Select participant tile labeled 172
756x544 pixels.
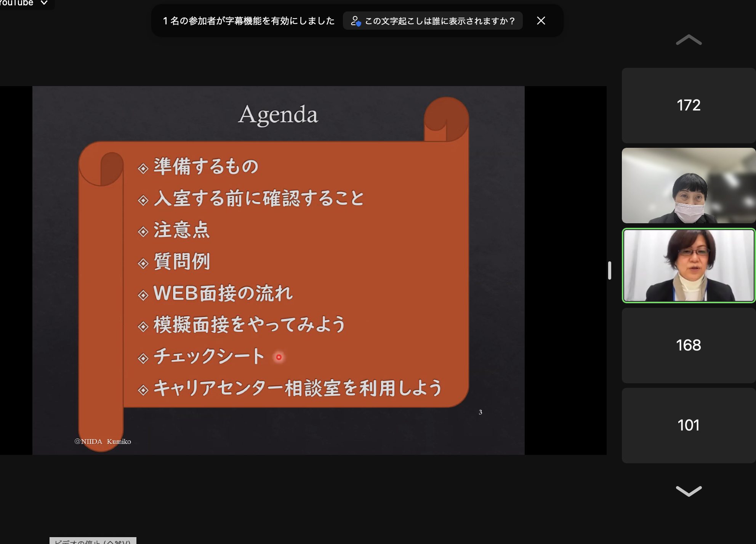[688, 106]
